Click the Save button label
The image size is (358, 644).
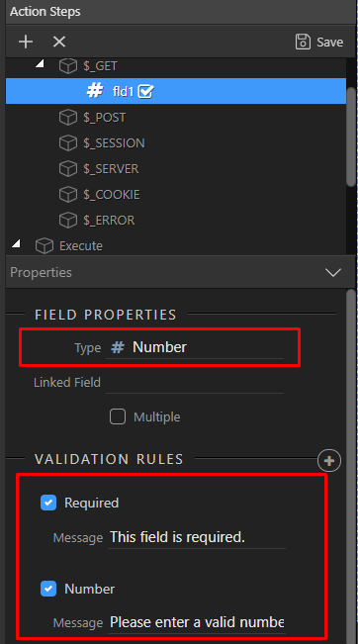pyautogui.click(x=329, y=42)
